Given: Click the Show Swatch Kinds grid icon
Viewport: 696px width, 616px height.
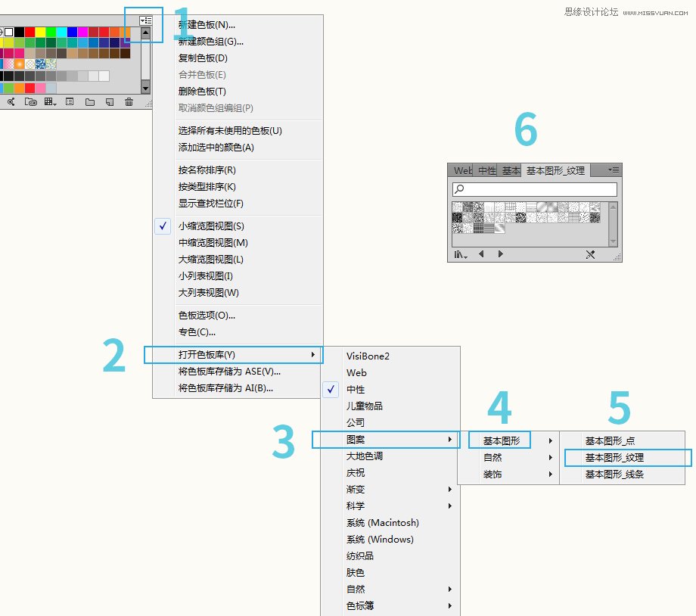Looking at the screenshot, I should tap(50, 101).
